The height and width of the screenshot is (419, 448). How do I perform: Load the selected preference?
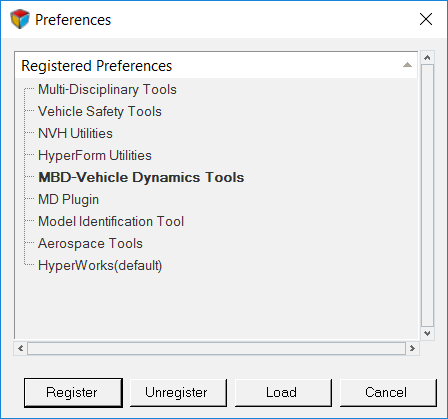pyautogui.click(x=283, y=393)
